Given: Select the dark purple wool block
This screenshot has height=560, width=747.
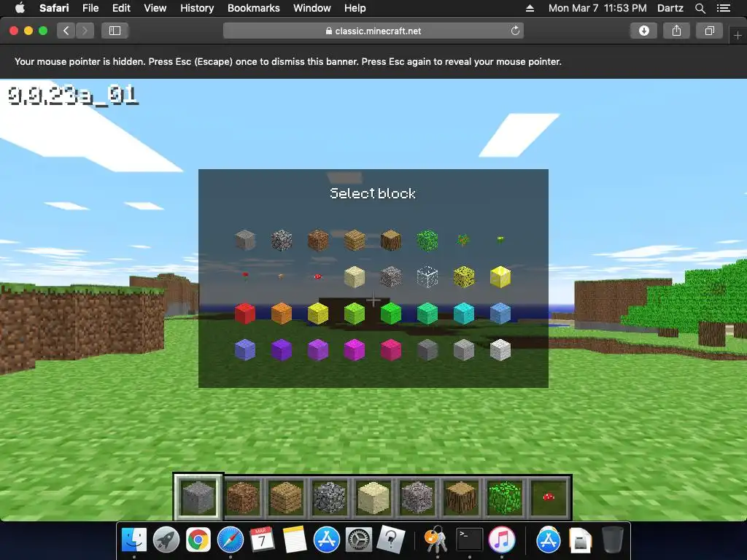Looking at the screenshot, I should [282, 349].
